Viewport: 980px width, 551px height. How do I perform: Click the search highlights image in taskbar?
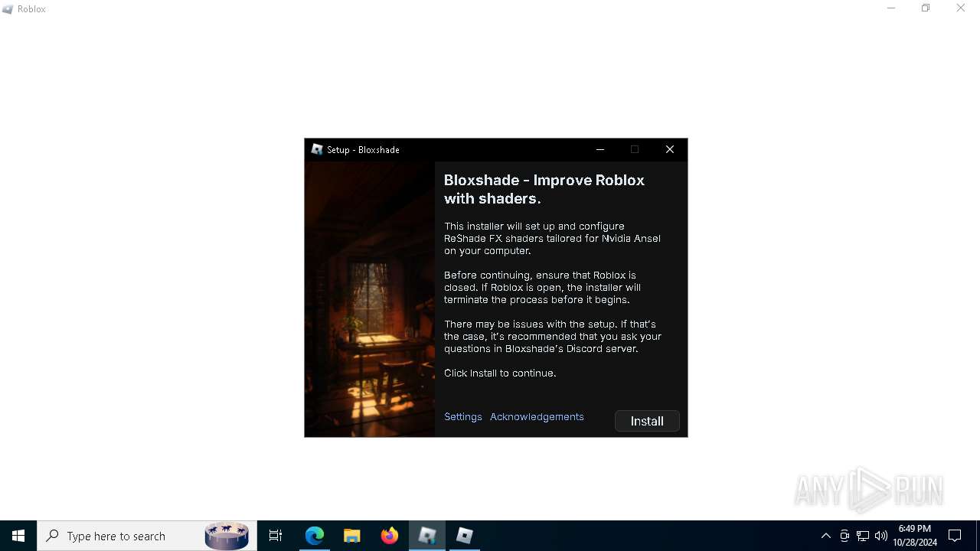(227, 536)
